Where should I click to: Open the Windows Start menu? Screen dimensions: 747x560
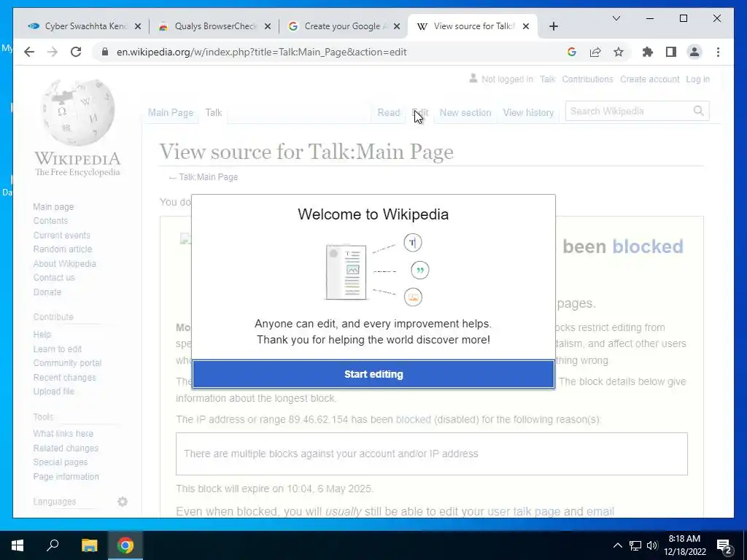[x=18, y=545]
